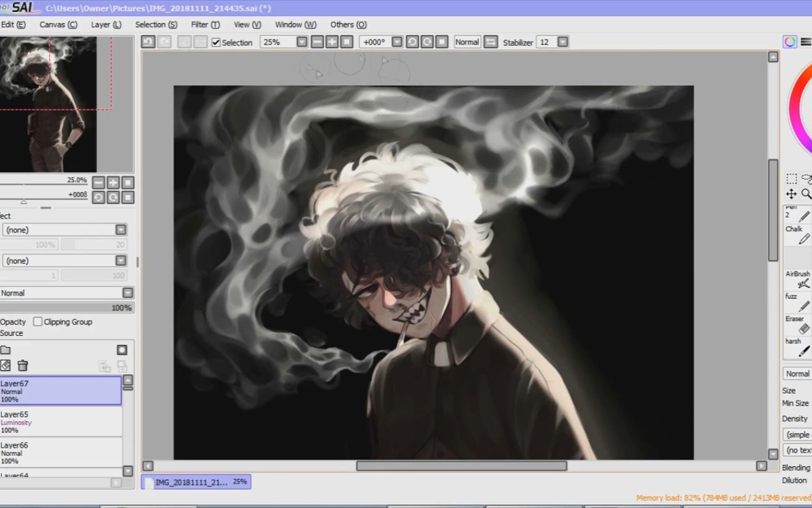
Task: Click the navigator thumbnail preview
Action: click(48, 104)
